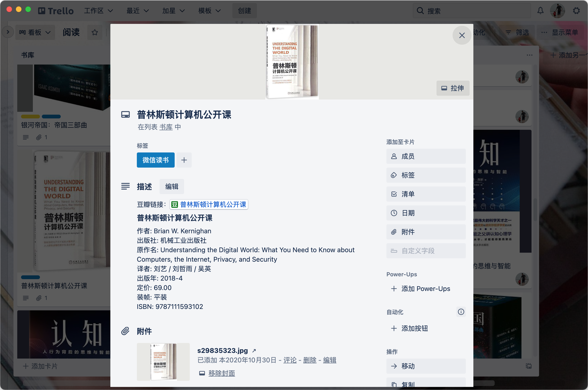Open 标签 in the sidebar
The height and width of the screenshot is (390, 588).
(x=426, y=175)
